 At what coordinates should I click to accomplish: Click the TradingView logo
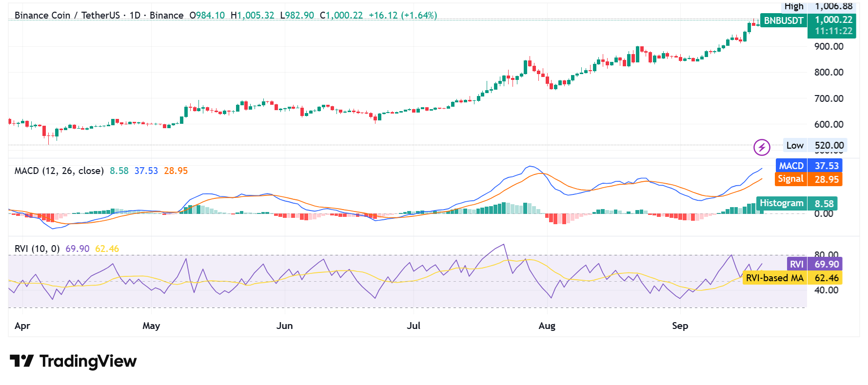click(x=73, y=361)
